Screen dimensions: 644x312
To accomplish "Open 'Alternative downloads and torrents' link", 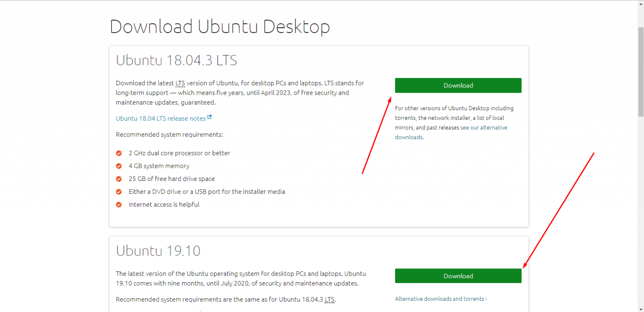I will click(x=441, y=299).
